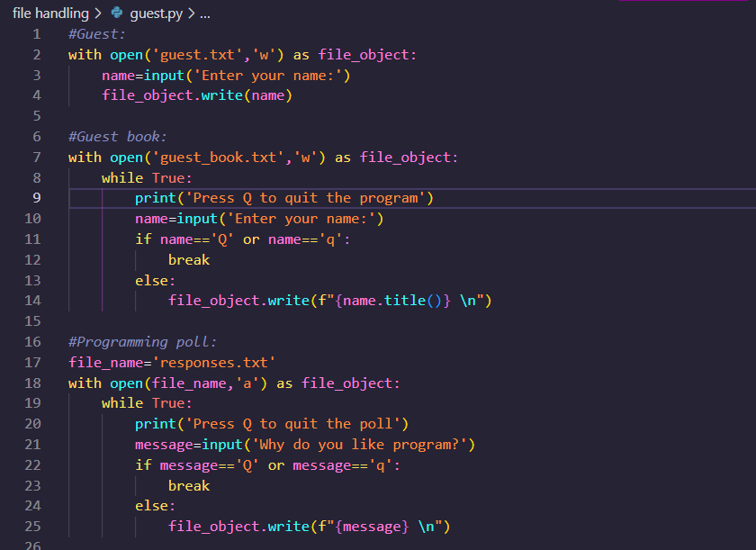Image resolution: width=756 pixels, height=550 pixels.
Task: Click 'Press Q to quit the program' string
Action: tap(305, 198)
